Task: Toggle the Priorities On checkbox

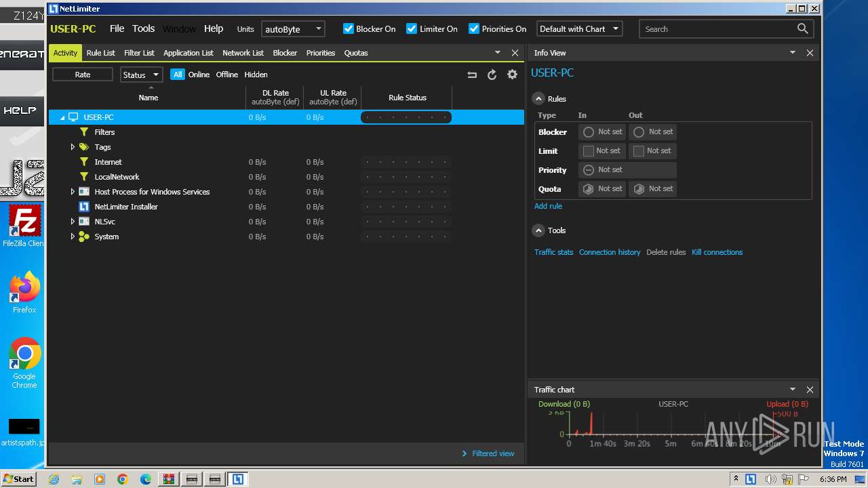Action: [474, 28]
